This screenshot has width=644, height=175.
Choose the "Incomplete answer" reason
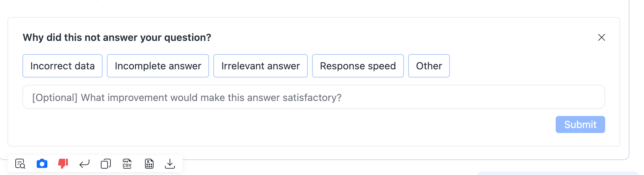(158, 66)
